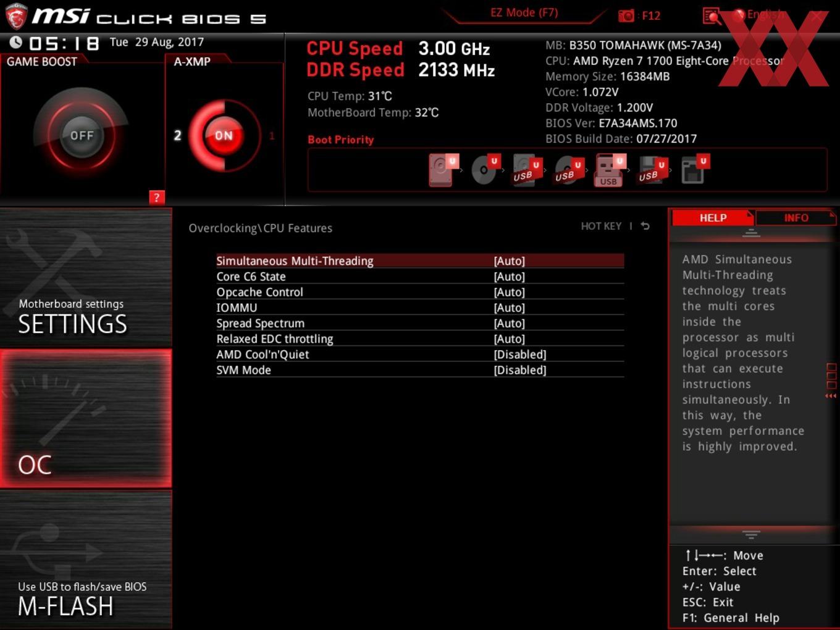Change Simultaneous Multi-Threading [Auto] value
The height and width of the screenshot is (630, 840).
pos(510,261)
